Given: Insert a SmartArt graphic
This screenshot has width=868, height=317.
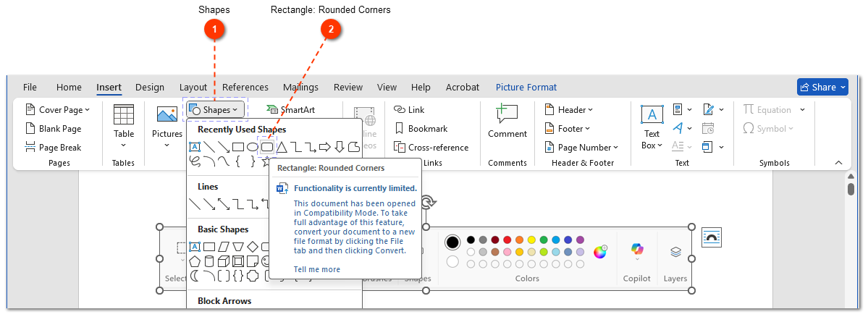Looking at the screenshot, I should [x=290, y=109].
